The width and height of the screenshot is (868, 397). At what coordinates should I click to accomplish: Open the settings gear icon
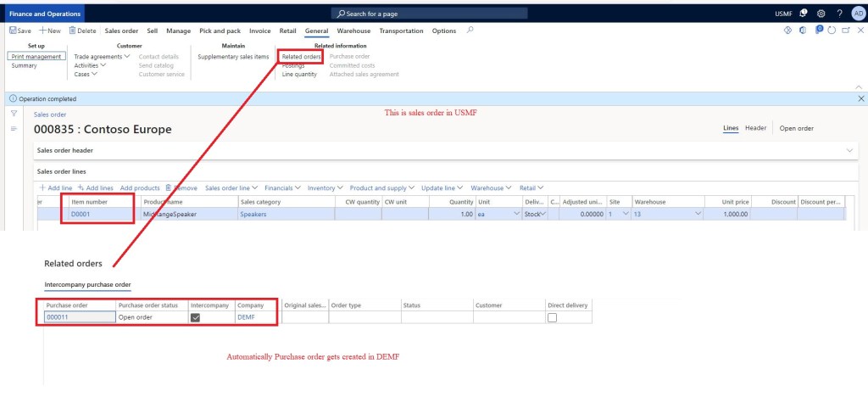tap(821, 14)
